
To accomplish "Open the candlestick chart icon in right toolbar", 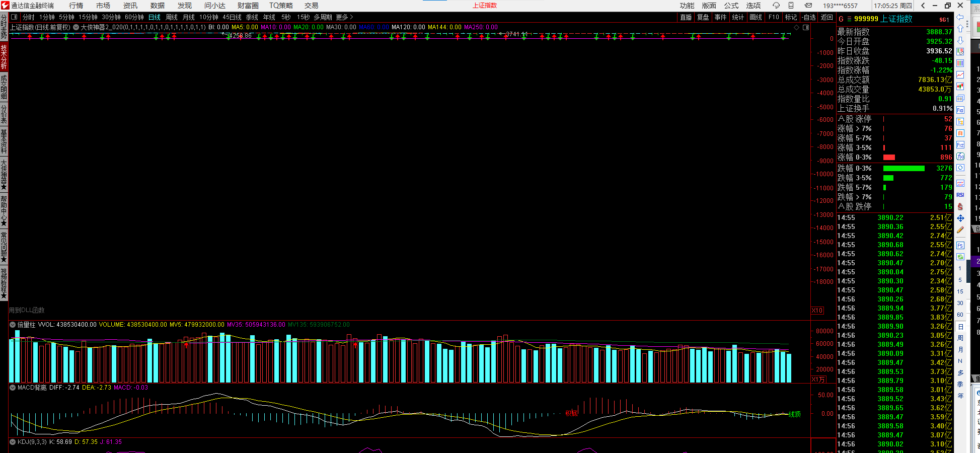I will (960, 87).
